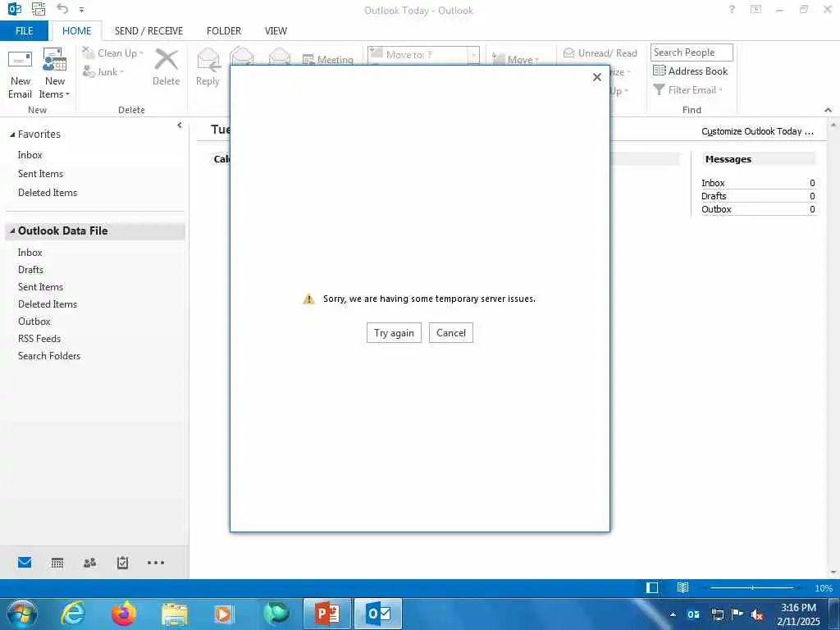Click the Send/Receive All Folders quick access icon
Viewport: 840px width, 630px height.
tap(39, 8)
